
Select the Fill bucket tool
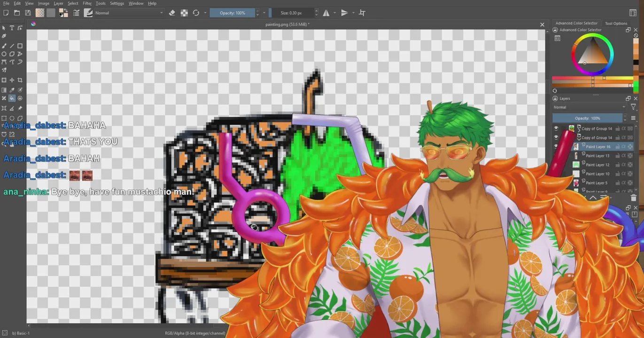[x=12, y=98]
